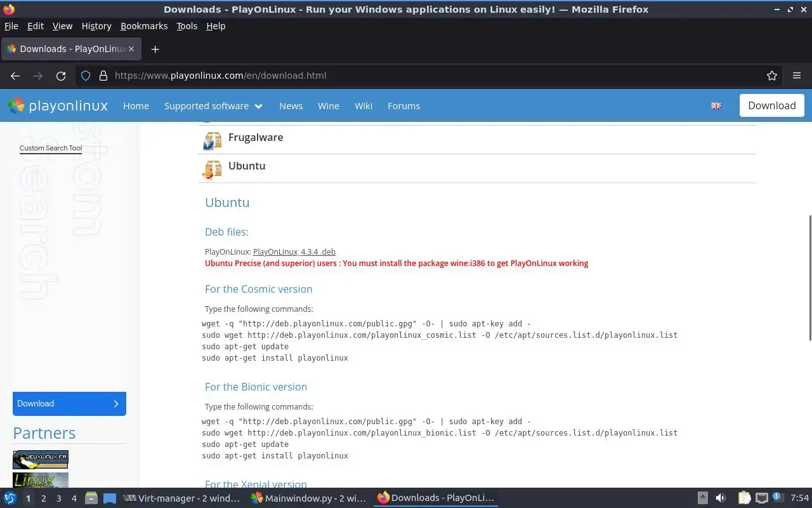The image size is (812, 508).
Task: Reload the current page
Action: coord(61,76)
